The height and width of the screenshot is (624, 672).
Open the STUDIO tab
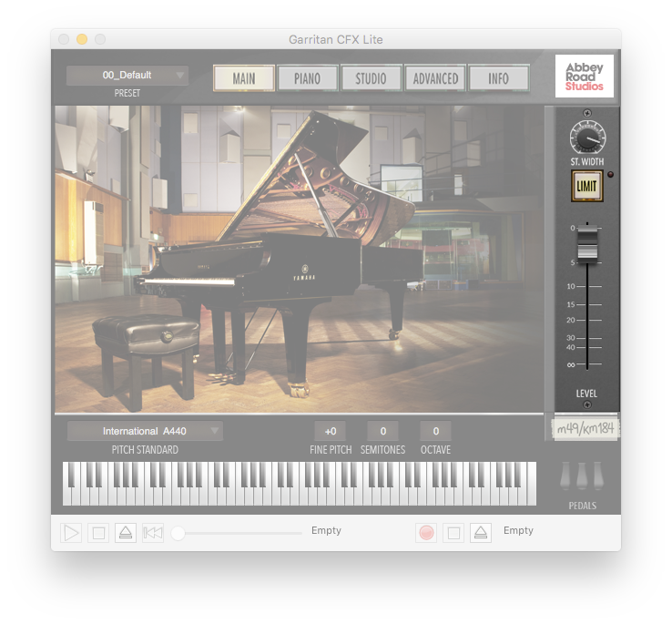(371, 78)
